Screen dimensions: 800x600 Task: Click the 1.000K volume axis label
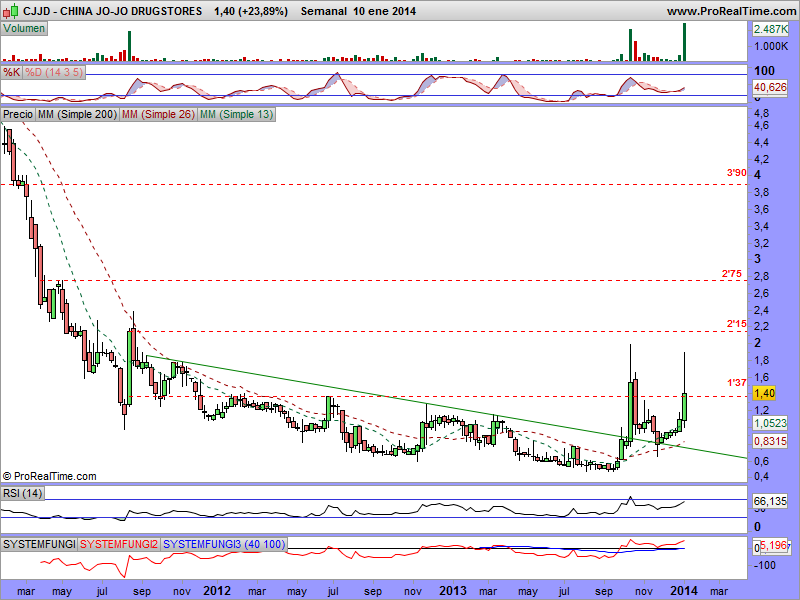click(771, 46)
